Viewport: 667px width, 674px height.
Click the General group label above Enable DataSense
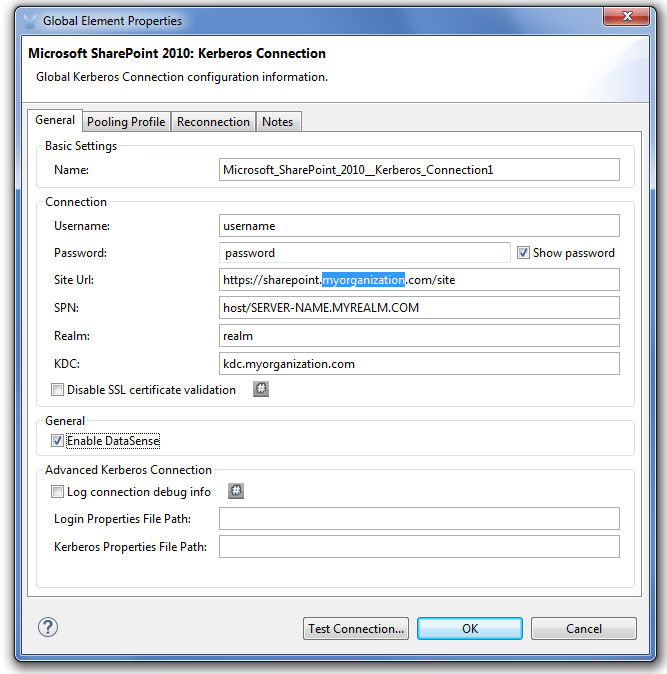65,421
